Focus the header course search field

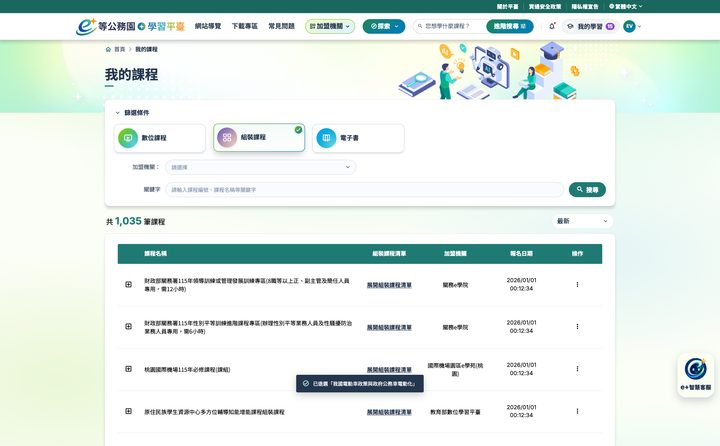pyautogui.click(x=450, y=26)
